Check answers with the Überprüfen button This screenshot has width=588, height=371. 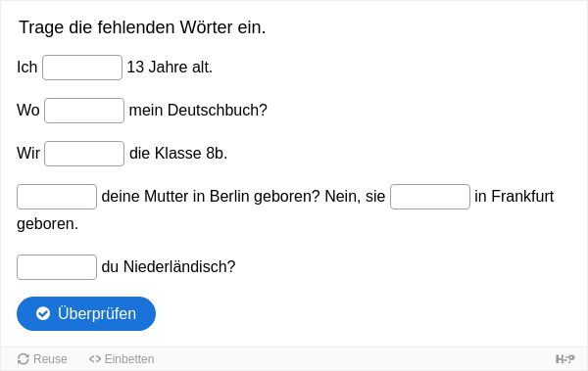[x=86, y=313]
